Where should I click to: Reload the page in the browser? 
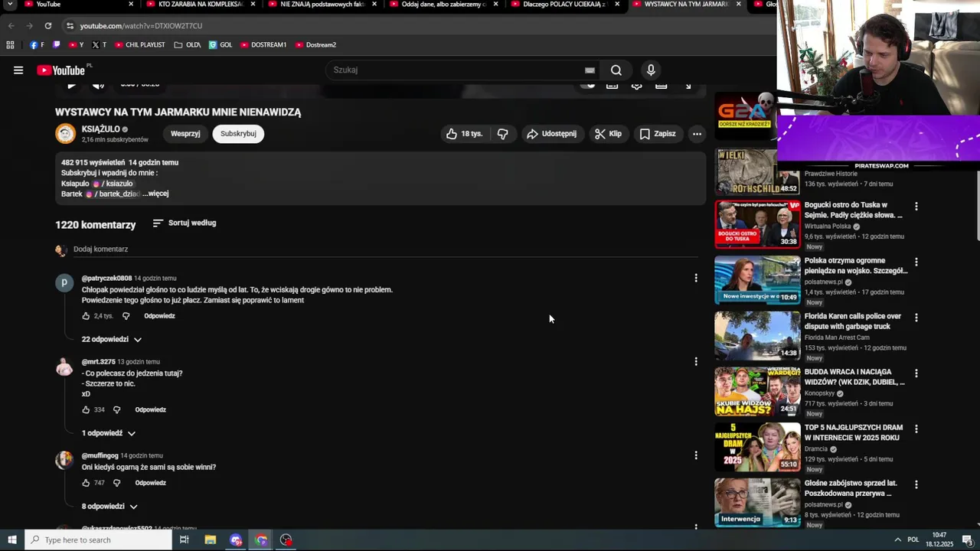[x=47, y=26]
